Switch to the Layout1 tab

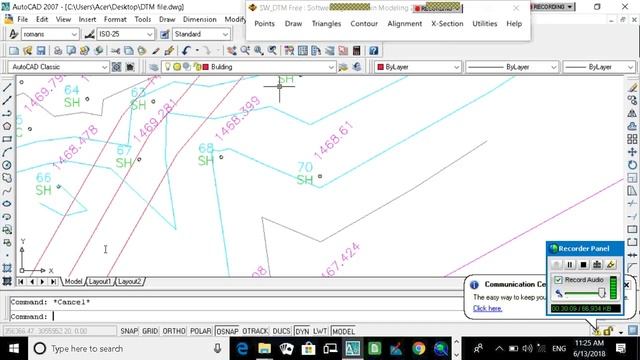click(x=100, y=282)
